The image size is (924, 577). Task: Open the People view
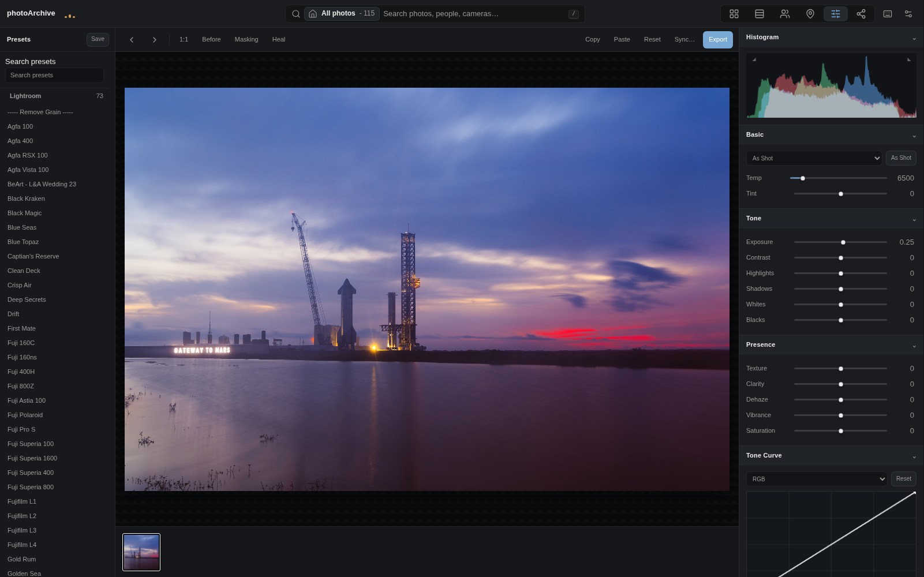click(785, 14)
